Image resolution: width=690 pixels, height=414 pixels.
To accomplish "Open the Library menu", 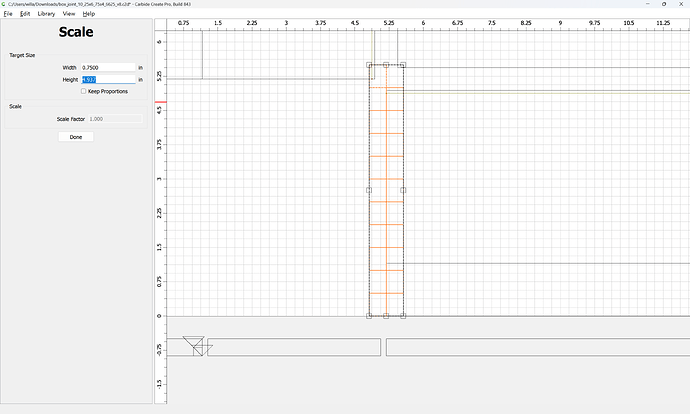I will pyautogui.click(x=46, y=14).
